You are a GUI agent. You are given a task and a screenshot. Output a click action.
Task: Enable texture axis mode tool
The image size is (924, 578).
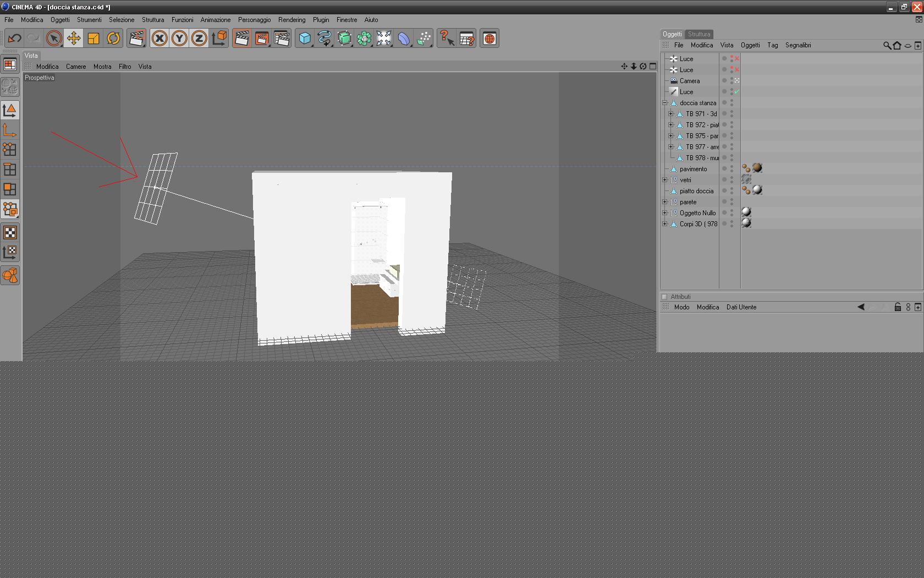10,252
